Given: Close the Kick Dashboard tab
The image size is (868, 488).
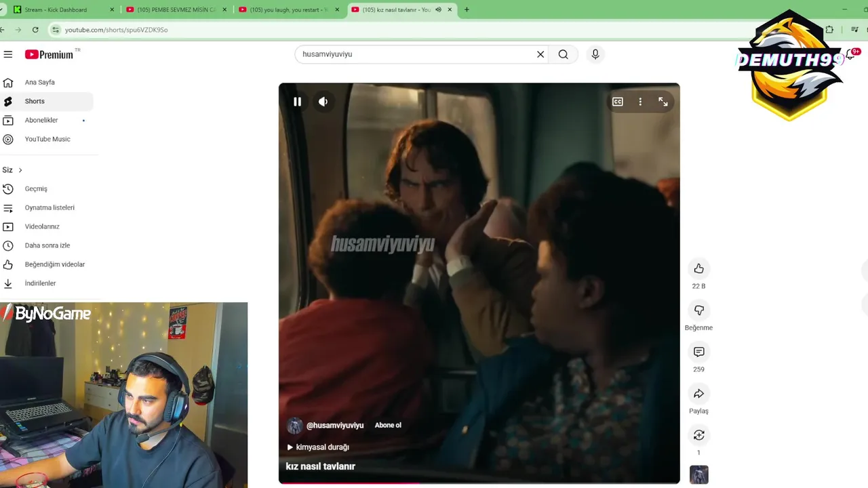Looking at the screenshot, I should 112,9.
